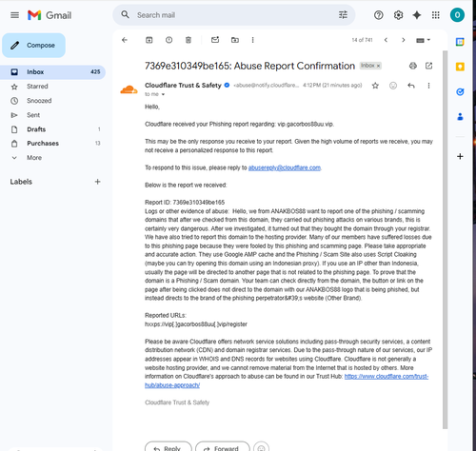Open message More options menu
Screen dimensions: 476x451
coord(428,86)
